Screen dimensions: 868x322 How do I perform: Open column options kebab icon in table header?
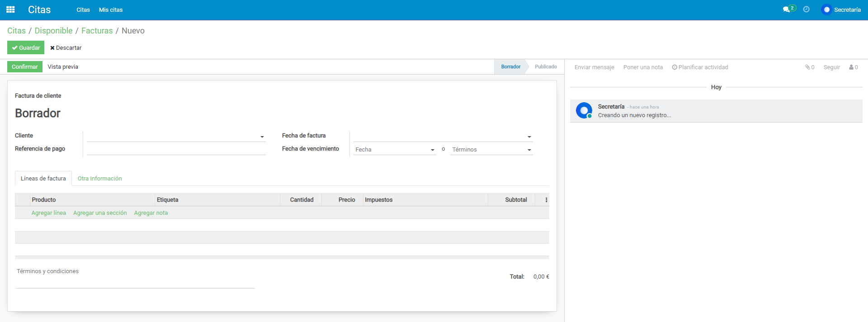pyautogui.click(x=546, y=200)
